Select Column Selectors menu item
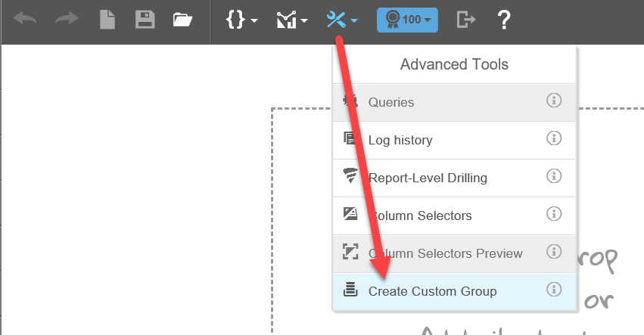 (454, 216)
